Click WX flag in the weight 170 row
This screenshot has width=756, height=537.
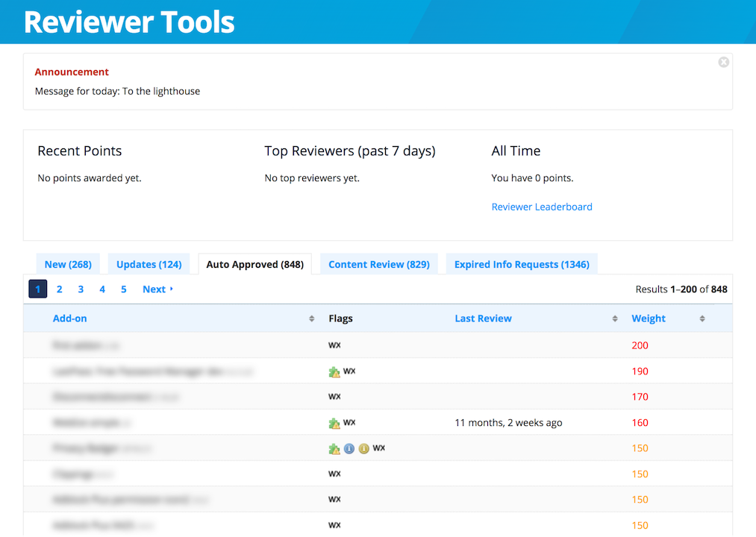coord(334,397)
